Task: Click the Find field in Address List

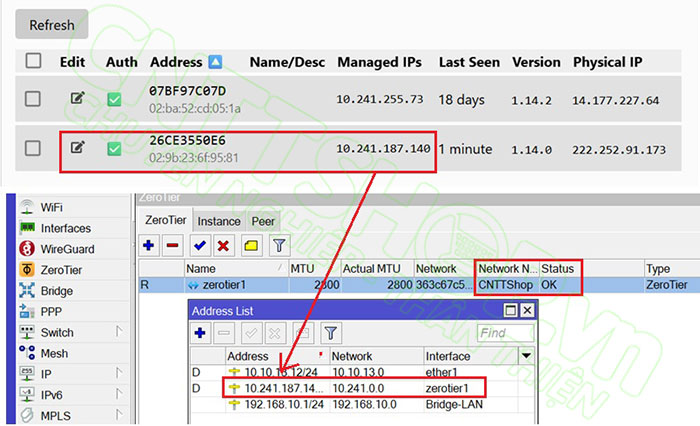Action: coord(505,333)
